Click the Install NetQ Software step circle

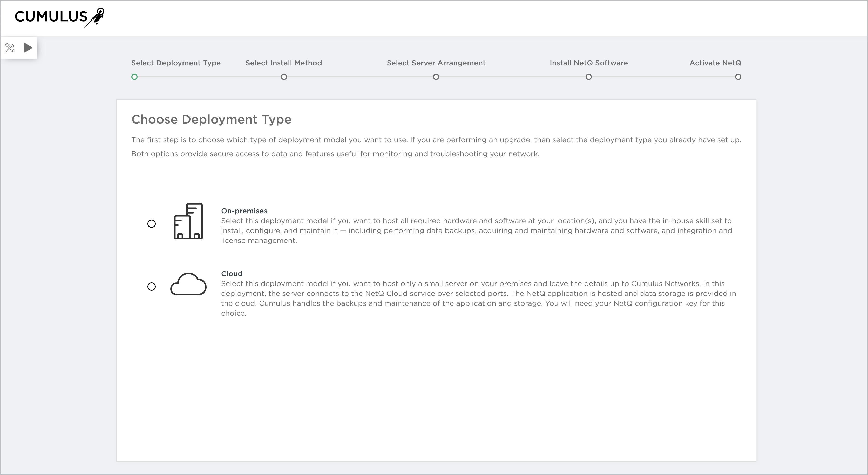pos(588,77)
